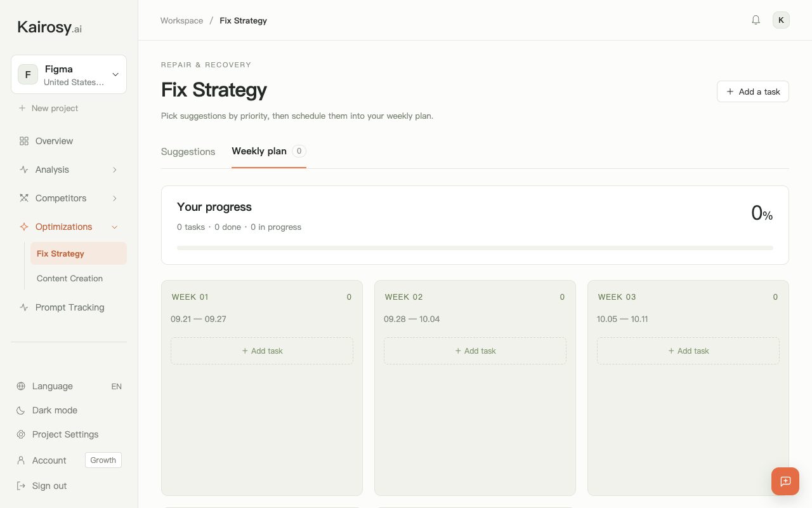Click the date range 09.21 — 09.27
This screenshot has width=812, height=508.
point(199,319)
